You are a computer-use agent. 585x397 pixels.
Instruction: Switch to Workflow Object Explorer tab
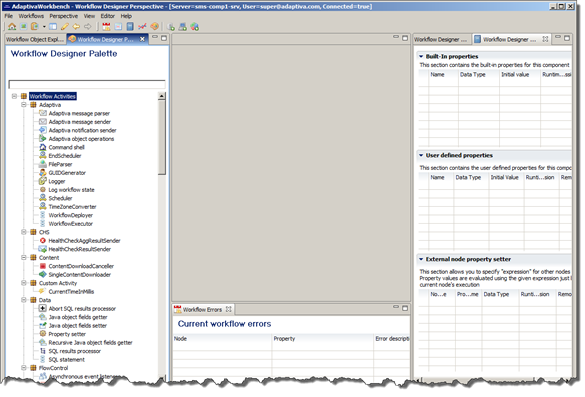35,39
